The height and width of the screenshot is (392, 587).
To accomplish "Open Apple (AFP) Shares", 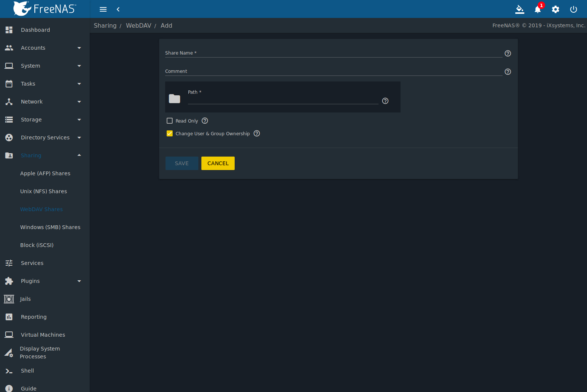I will 45,173.
